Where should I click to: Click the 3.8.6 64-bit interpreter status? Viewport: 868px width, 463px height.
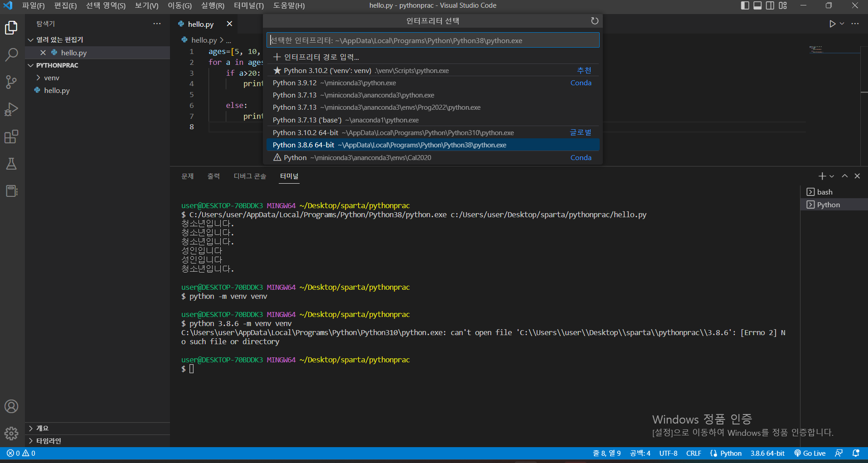point(767,453)
